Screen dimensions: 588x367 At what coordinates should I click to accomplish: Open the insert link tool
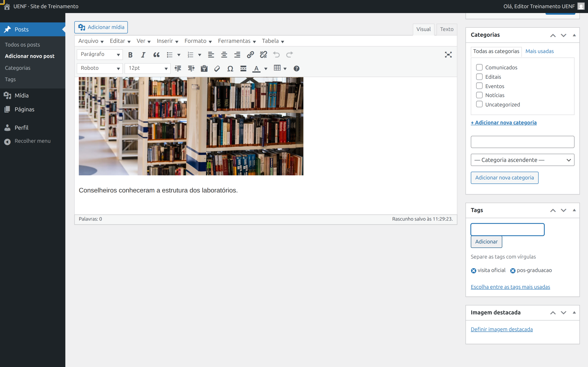[x=250, y=55]
